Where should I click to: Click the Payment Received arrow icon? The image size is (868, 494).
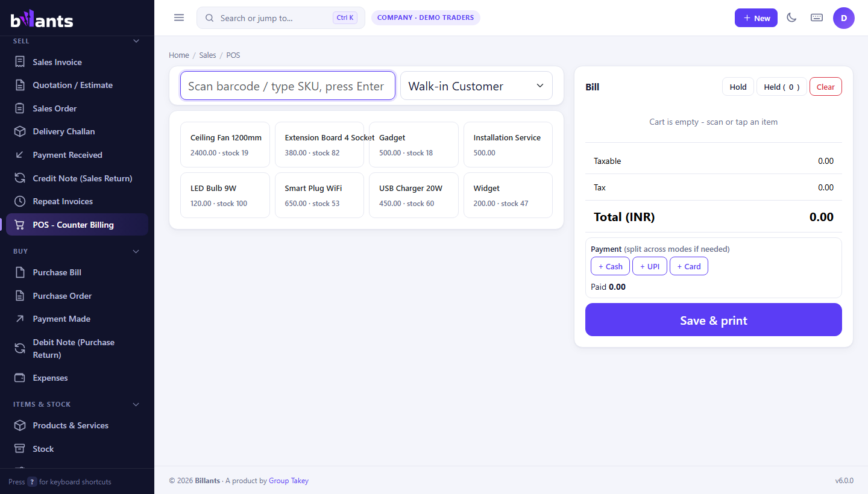20,155
